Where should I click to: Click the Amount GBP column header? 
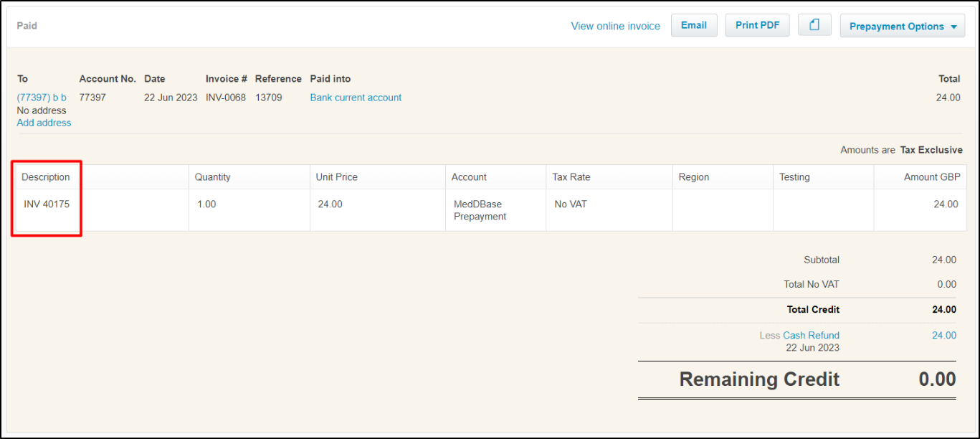tap(931, 177)
